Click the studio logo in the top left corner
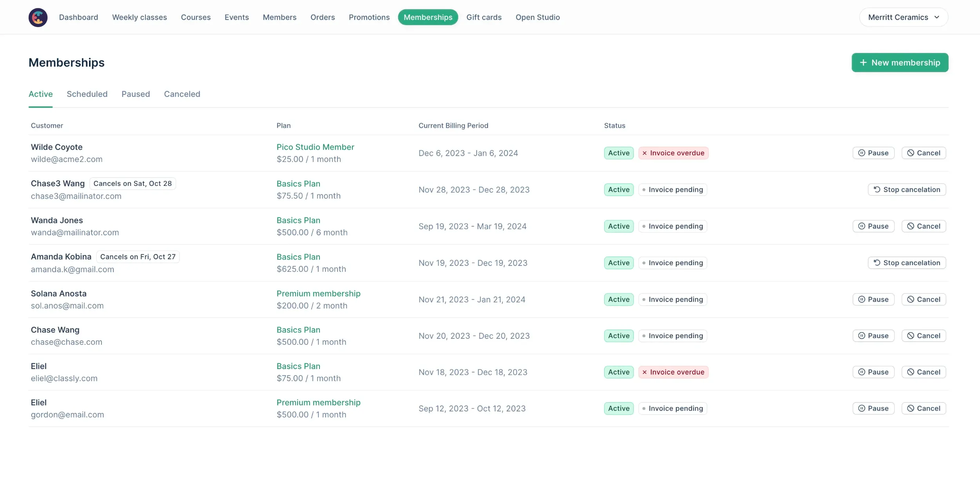The height and width of the screenshot is (482, 980). [38, 17]
